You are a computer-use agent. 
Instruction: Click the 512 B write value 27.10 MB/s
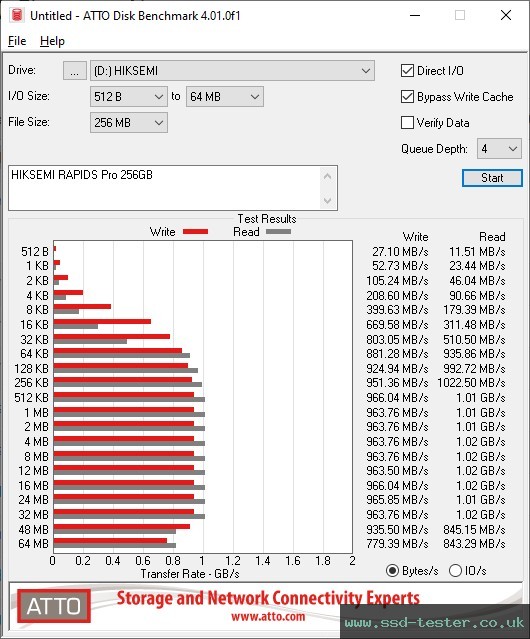tap(400, 252)
